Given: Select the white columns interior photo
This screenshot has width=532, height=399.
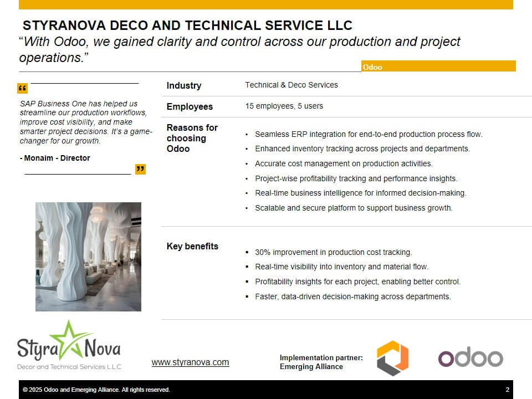Looking at the screenshot, I should pyautogui.click(x=88, y=257).
